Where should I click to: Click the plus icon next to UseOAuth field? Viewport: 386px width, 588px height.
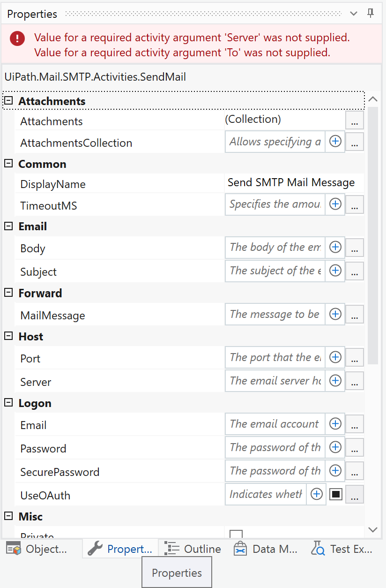pyautogui.click(x=317, y=494)
